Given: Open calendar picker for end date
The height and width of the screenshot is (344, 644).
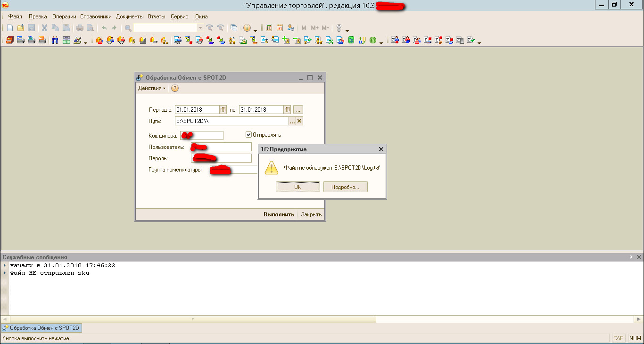Looking at the screenshot, I should coord(287,109).
